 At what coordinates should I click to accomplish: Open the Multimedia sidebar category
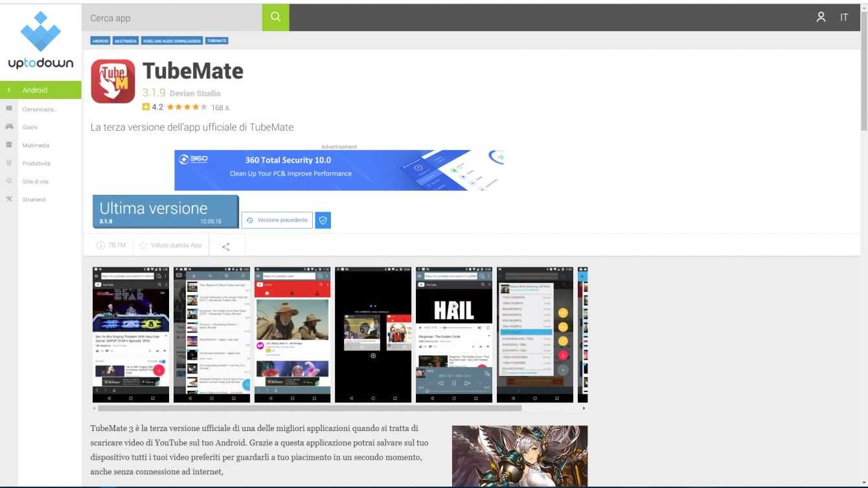[36, 145]
